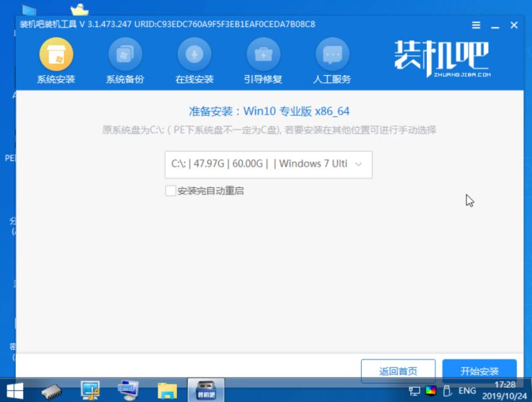Launch the 装机吧 app from the taskbar

tap(205, 389)
